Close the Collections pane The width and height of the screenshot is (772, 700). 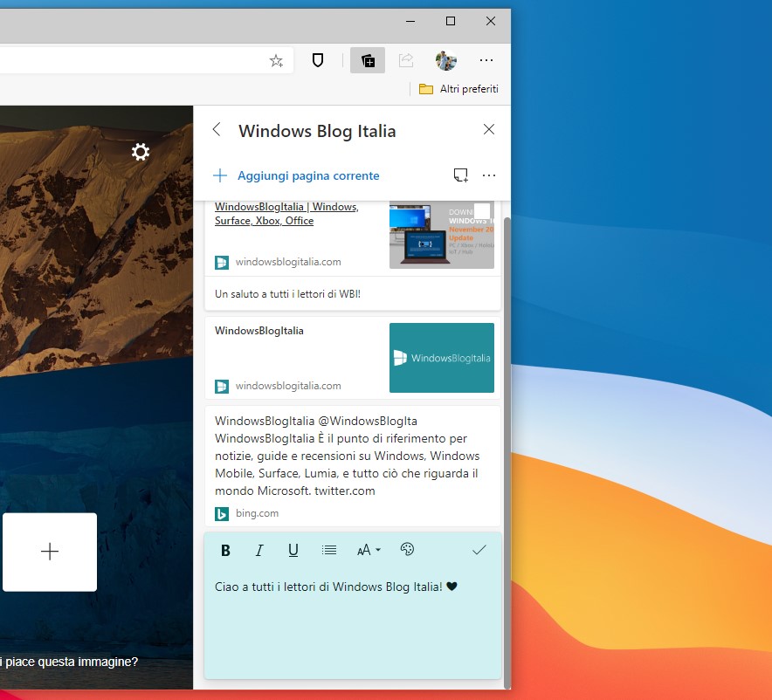tap(489, 129)
